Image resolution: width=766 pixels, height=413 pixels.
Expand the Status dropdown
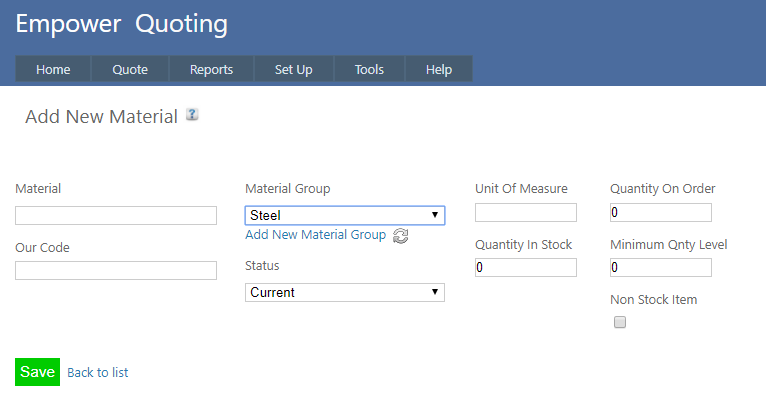344,292
